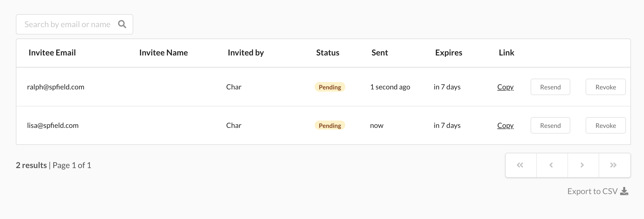Revoke the invitation for ralph@spfield.com
Image resolution: width=644 pixels, height=219 pixels.
606,87
